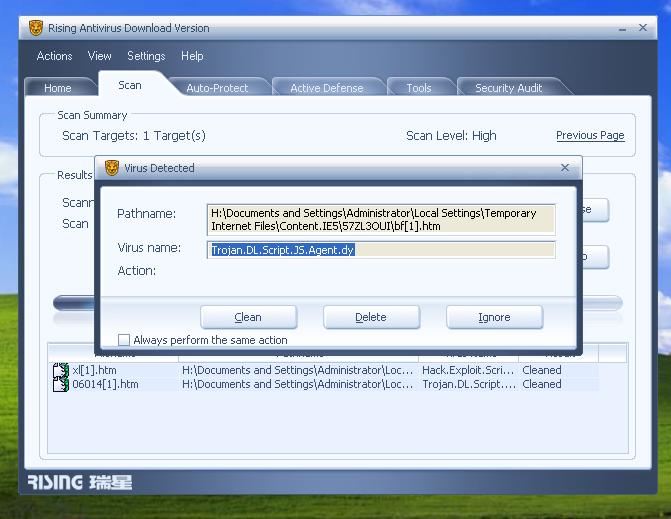671x519 pixels.
Task: Switch to the Tools tab
Action: (x=419, y=88)
